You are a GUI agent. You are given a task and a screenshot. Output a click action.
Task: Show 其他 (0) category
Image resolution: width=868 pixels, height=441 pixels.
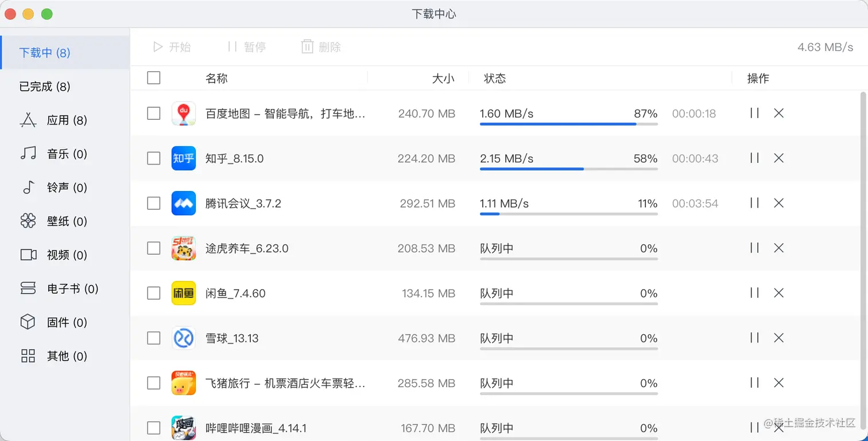point(65,356)
